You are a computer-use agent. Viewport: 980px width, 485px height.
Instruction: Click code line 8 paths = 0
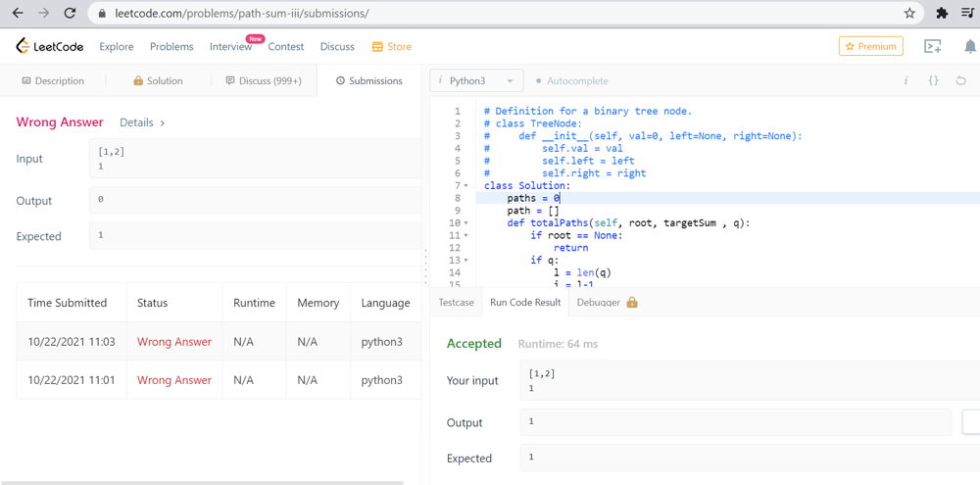[x=534, y=199]
